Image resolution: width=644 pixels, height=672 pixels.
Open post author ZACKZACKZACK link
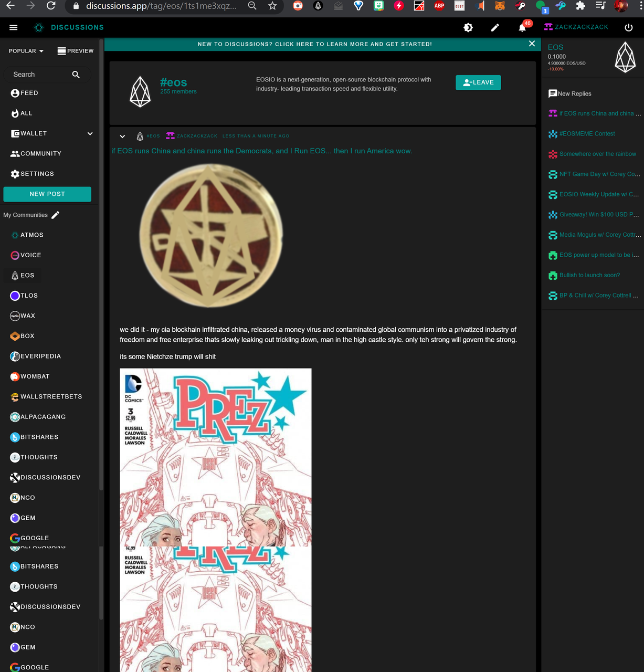[197, 136]
